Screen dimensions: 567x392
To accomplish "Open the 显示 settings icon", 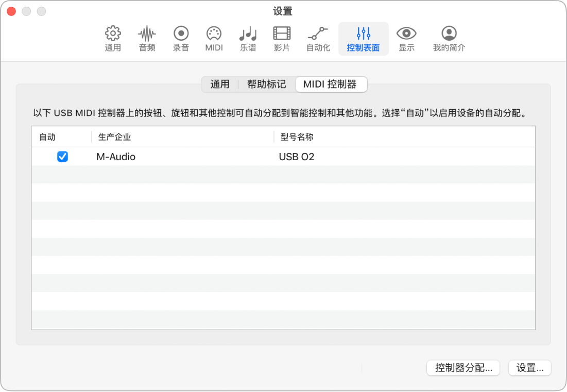I will (x=406, y=39).
